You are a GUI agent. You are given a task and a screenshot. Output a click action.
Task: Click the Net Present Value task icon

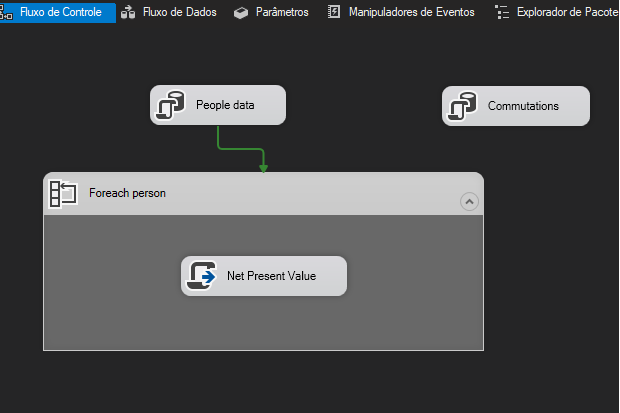202,275
